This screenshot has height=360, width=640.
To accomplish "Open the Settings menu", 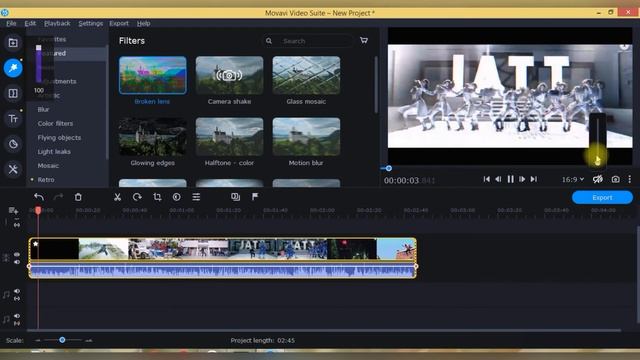I will 91,23.
